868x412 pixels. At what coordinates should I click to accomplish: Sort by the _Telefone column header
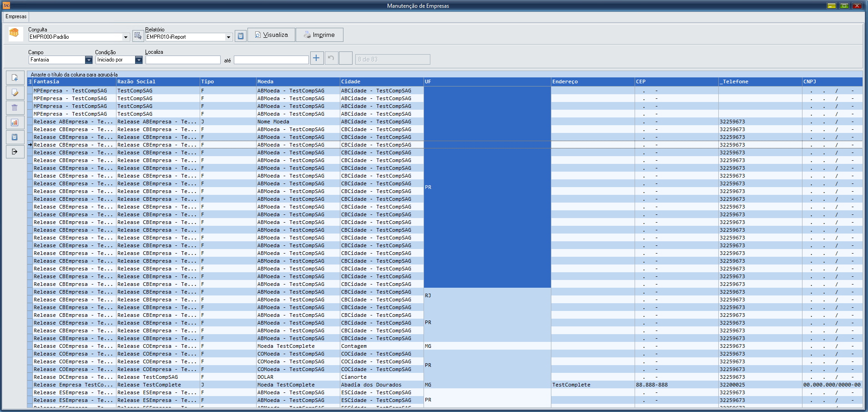pyautogui.click(x=761, y=82)
